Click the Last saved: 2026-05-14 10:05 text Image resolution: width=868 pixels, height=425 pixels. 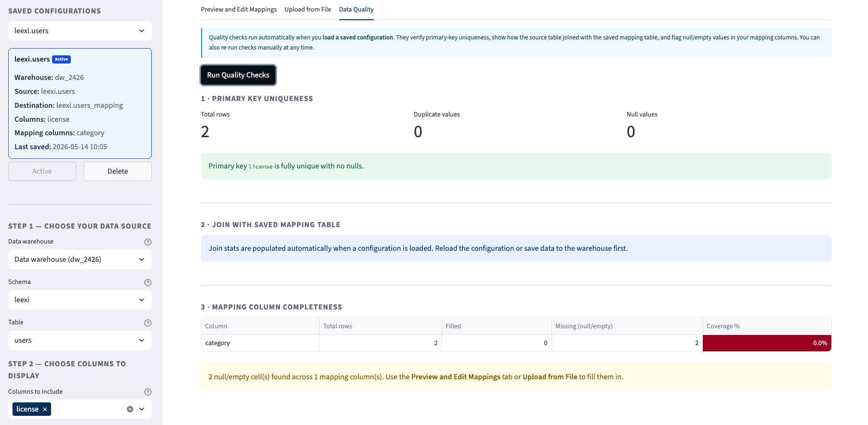61,147
